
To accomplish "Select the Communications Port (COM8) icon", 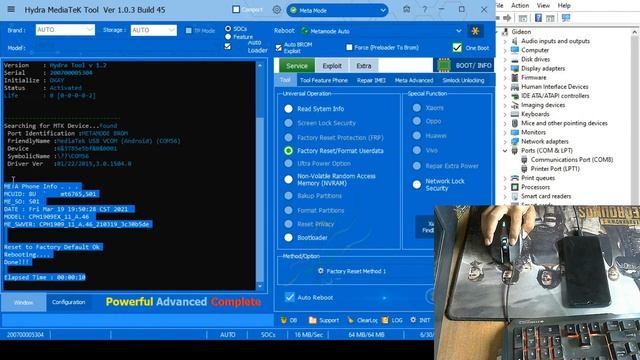I will [x=524, y=160].
